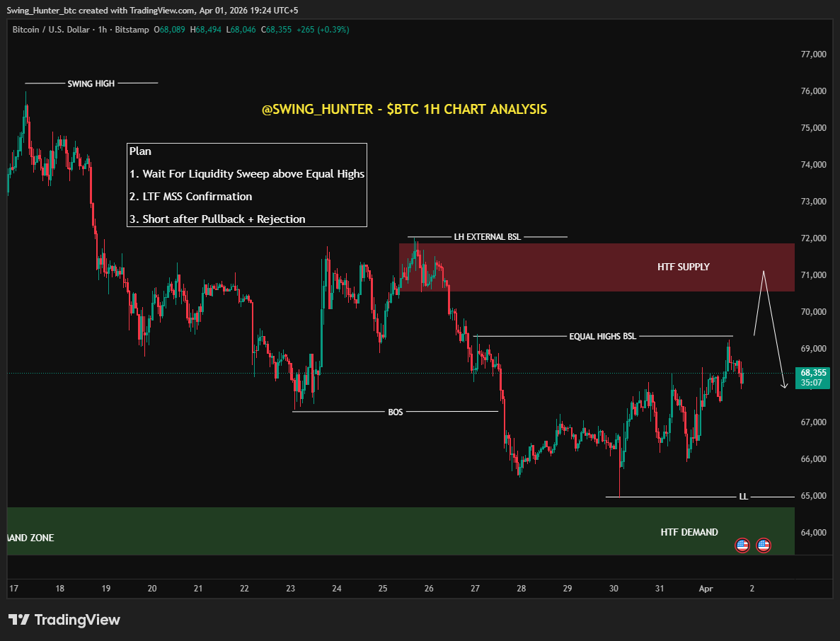Click the left US flag economic event icon
The width and height of the screenshot is (840, 641).
coord(741,545)
